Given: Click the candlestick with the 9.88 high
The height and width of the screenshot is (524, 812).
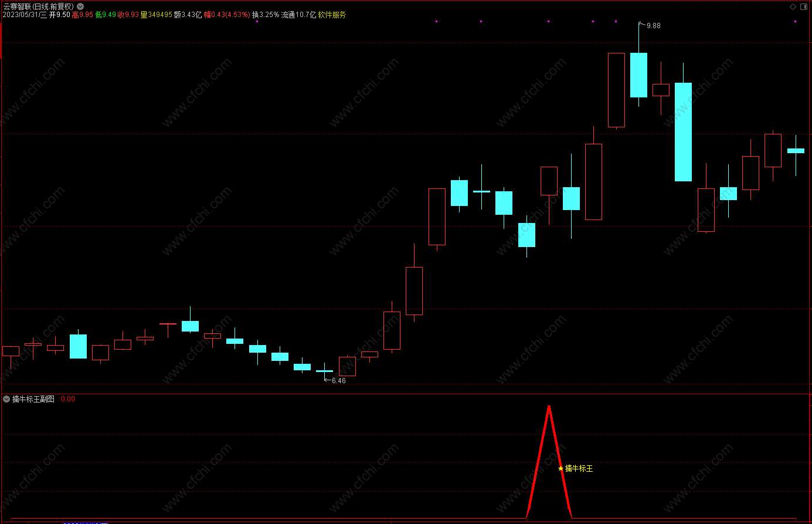Looking at the screenshot, I should 638,75.
